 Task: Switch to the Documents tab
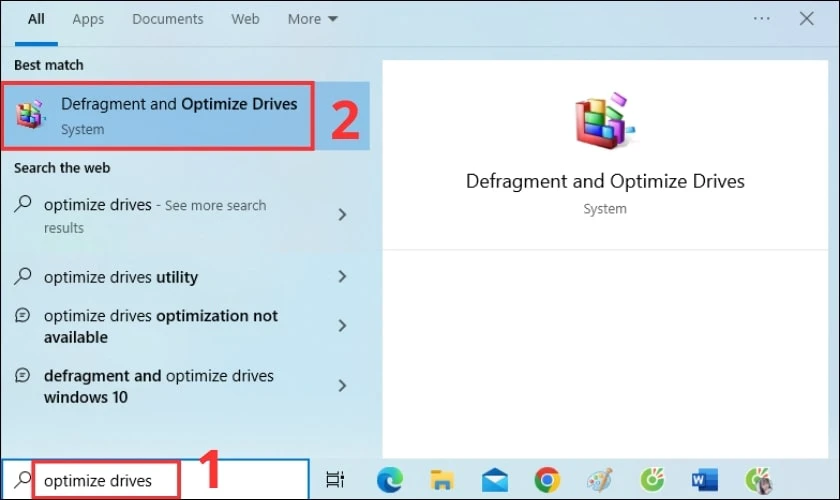(x=168, y=19)
